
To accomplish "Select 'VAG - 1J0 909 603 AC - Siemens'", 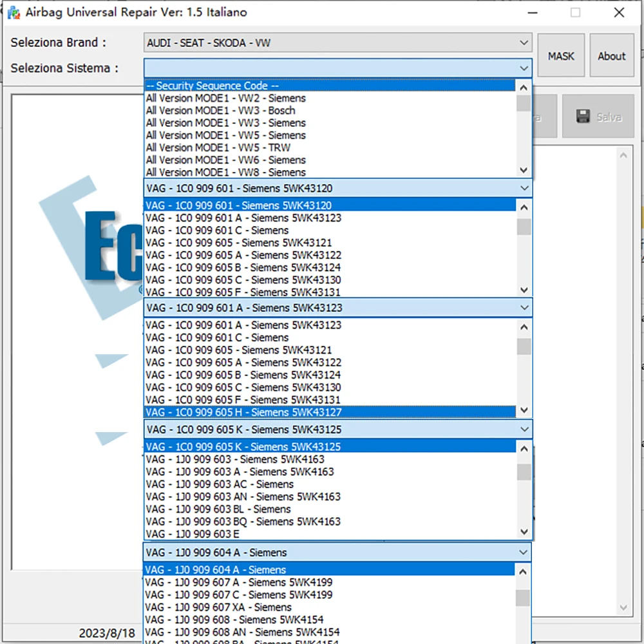I will click(330, 484).
